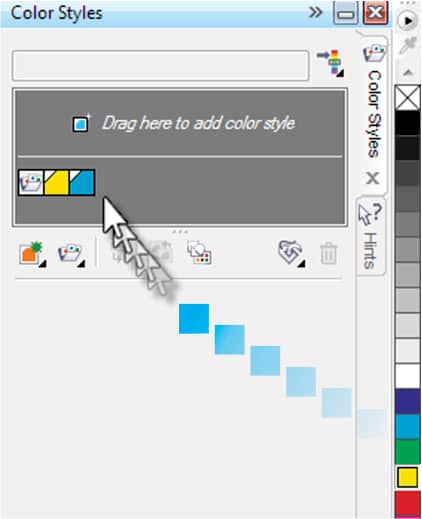Click the color style name field

pos(161,65)
